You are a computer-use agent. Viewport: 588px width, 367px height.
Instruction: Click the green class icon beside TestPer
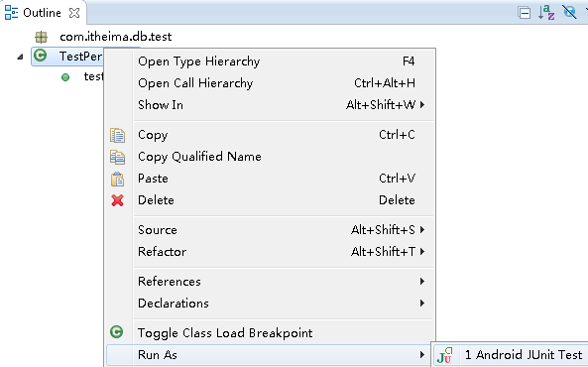click(40, 56)
